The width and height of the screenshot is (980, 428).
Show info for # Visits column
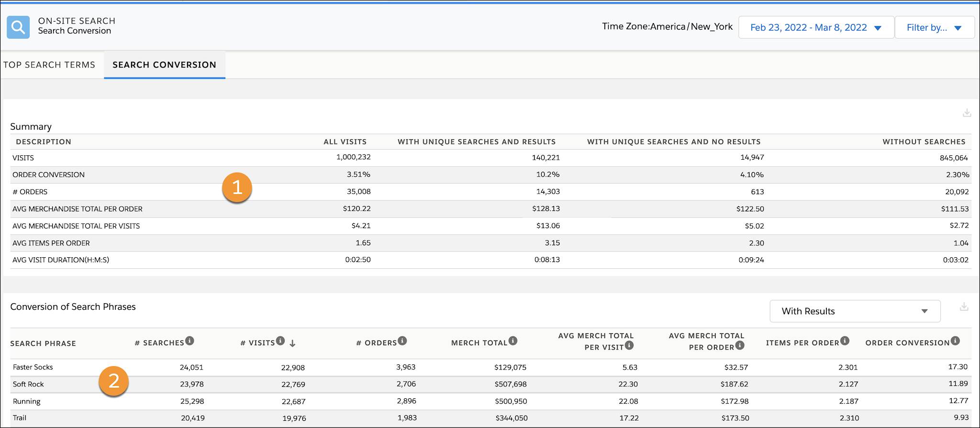pyautogui.click(x=280, y=340)
